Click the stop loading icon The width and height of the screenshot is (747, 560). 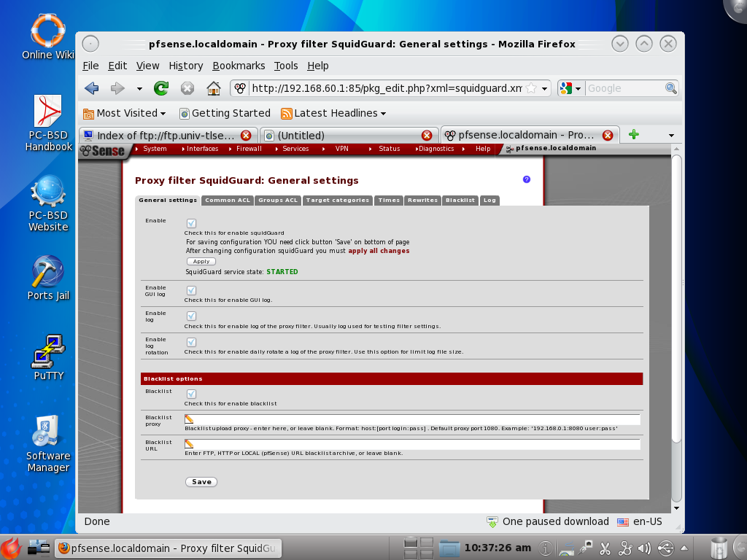(187, 88)
